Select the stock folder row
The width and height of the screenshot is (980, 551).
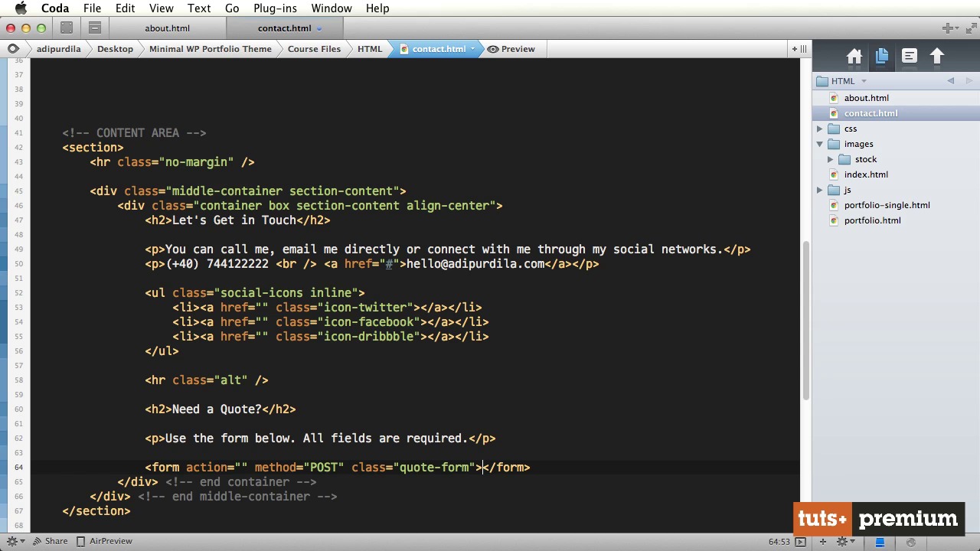tap(896, 159)
